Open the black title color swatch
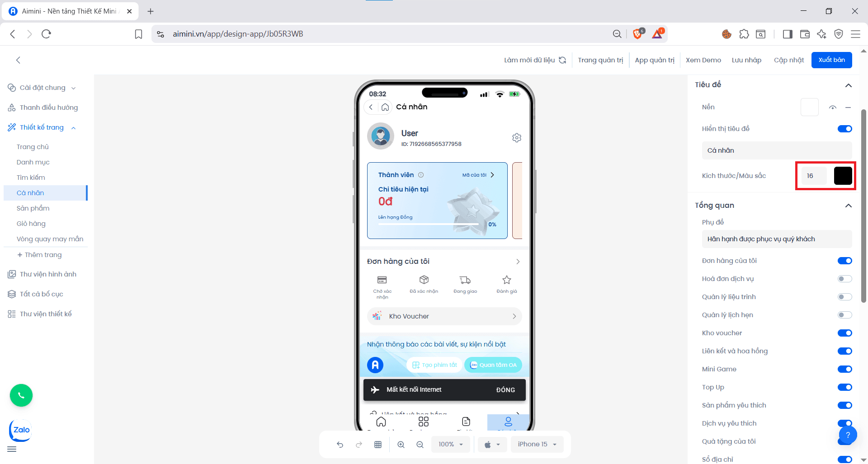Image resolution: width=868 pixels, height=464 pixels. click(x=842, y=176)
